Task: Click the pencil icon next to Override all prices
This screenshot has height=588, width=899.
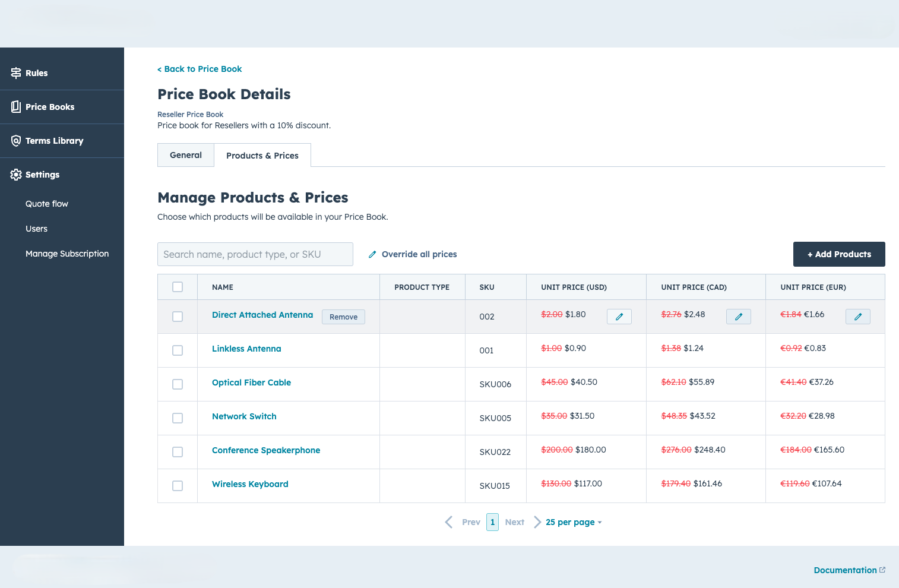Action: [372, 254]
